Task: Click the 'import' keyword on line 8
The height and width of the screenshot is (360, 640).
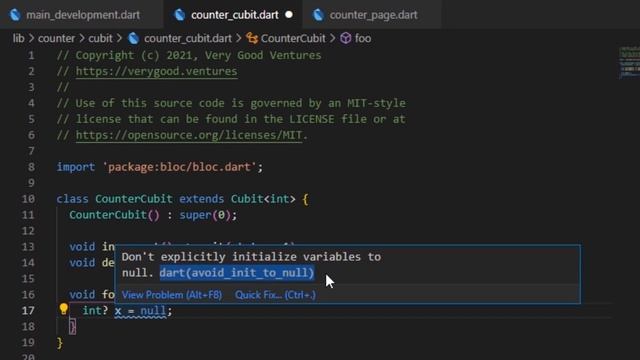Action: (x=76, y=167)
